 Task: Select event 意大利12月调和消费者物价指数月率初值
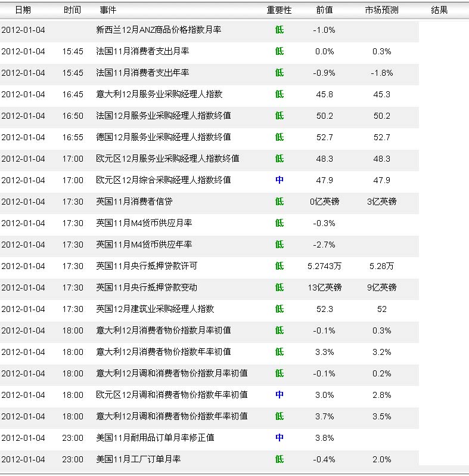coord(172,373)
